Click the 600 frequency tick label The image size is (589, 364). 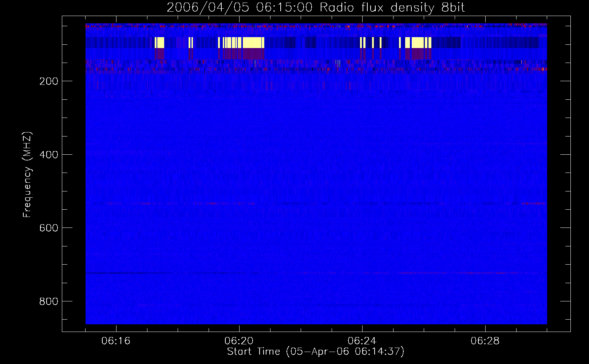coord(49,228)
